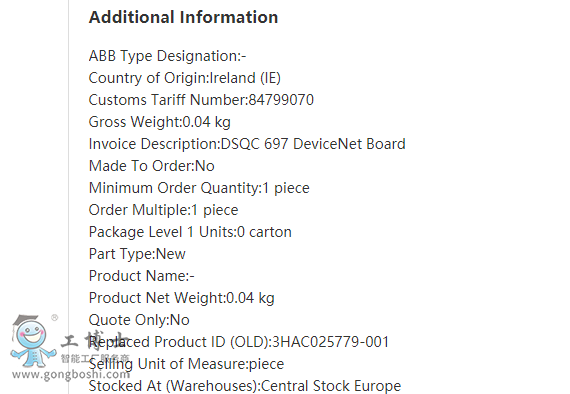Click the Quote Only No line
The image size is (570, 394).
[139, 320]
